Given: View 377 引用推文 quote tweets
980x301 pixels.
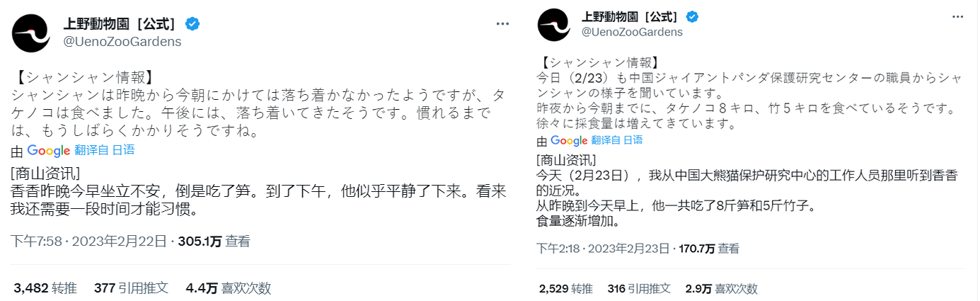Looking at the screenshot, I should 131,288.
